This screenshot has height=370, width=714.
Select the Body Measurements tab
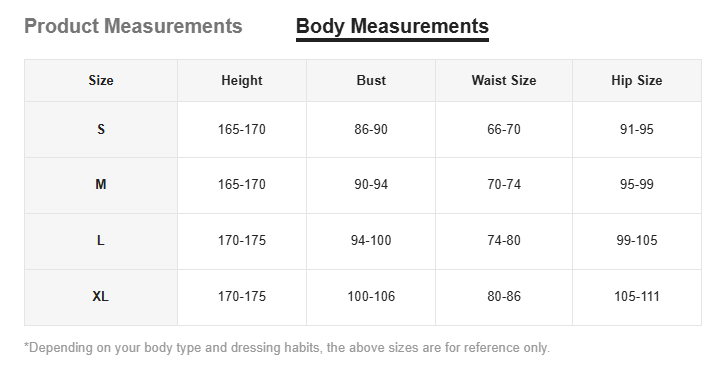392,26
